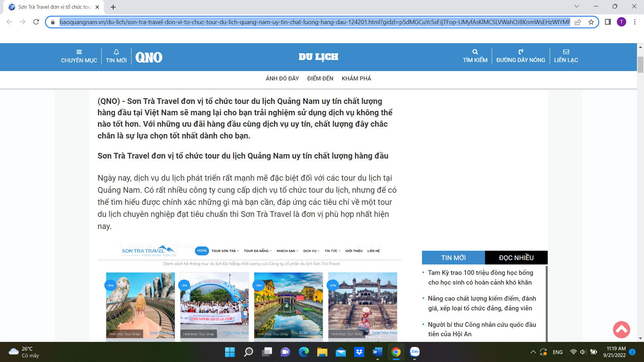Click the page vertical scrollbar thumb

click(x=640, y=65)
